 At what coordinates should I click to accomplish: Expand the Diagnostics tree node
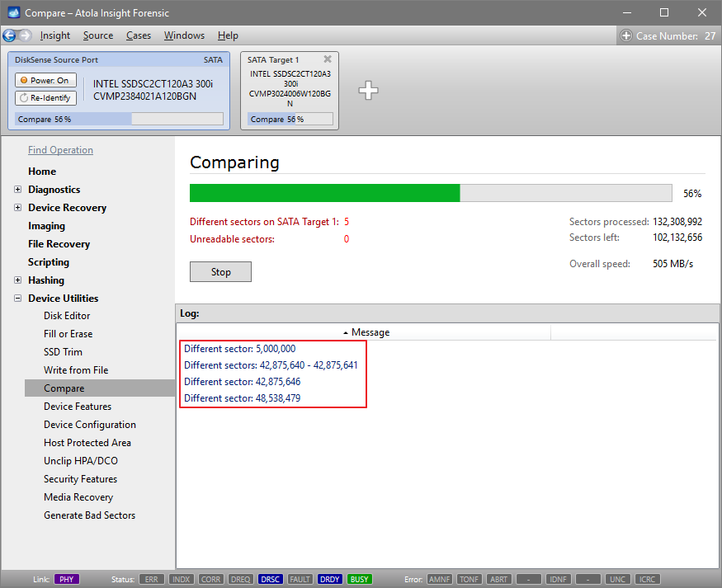pyautogui.click(x=18, y=190)
